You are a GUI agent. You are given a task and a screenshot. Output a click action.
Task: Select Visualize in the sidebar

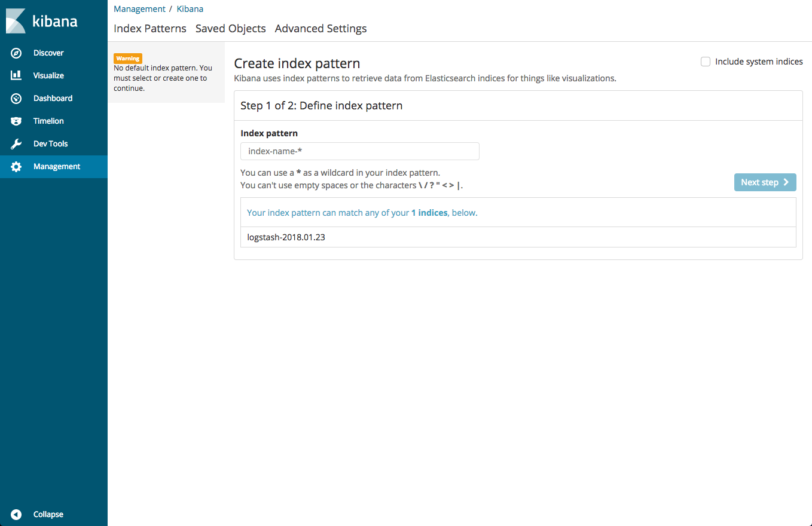coord(48,76)
